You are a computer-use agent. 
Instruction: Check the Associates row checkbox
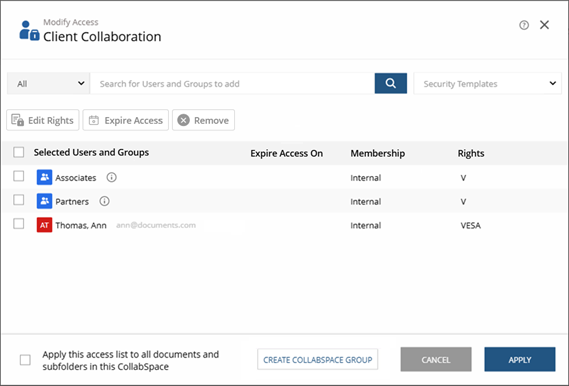[x=19, y=176]
